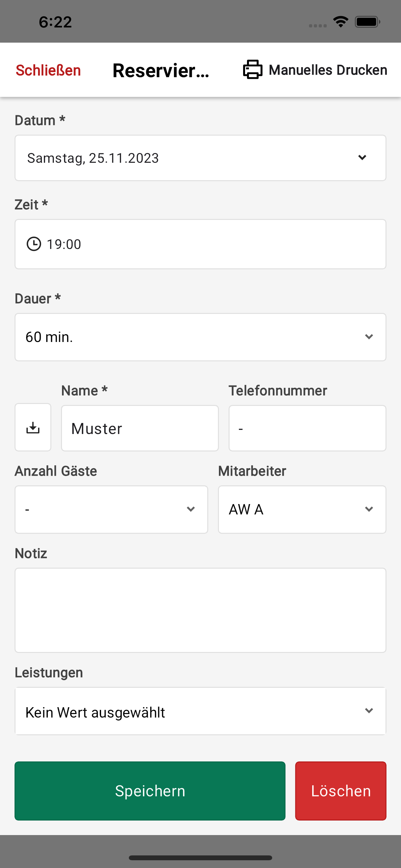Select the date Samstag, 25.11.2023
Image resolution: width=401 pixels, height=868 pixels.
click(93, 158)
